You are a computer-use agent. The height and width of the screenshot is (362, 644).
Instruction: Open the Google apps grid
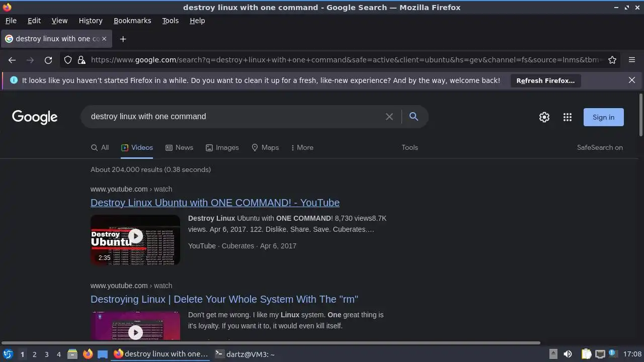pos(568,117)
